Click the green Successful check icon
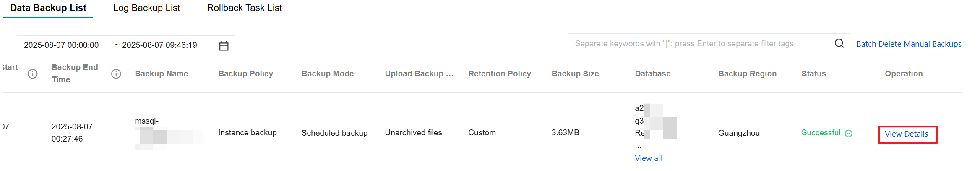Viewport: 980px width, 171px height. tap(848, 133)
